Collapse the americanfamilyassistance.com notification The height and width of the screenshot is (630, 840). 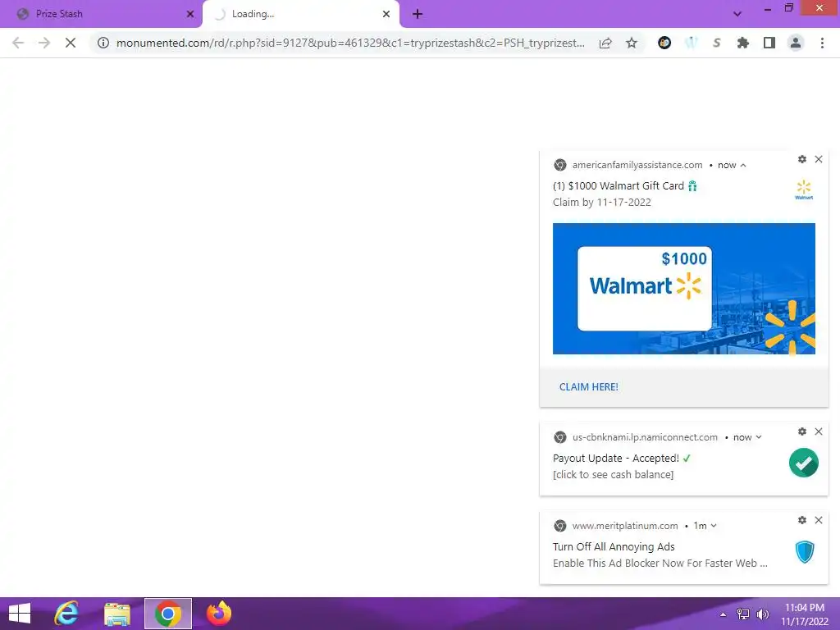pos(743,165)
